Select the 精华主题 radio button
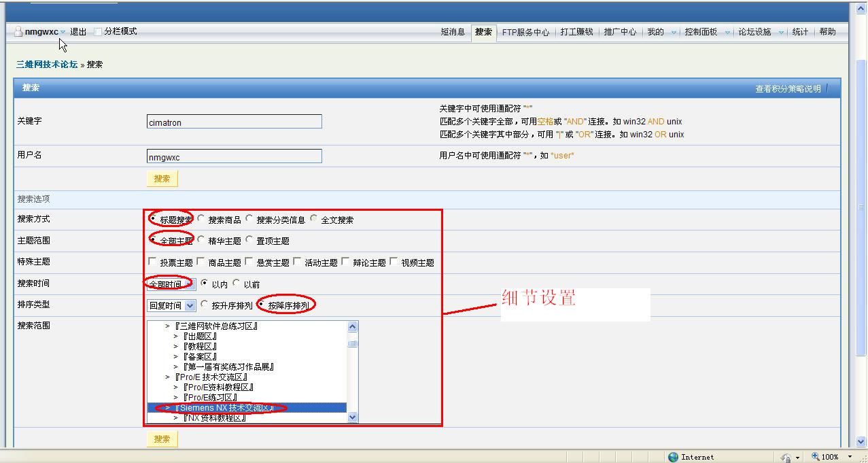Image resolution: width=868 pixels, height=463 pixels. pyautogui.click(x=201, y=240)
